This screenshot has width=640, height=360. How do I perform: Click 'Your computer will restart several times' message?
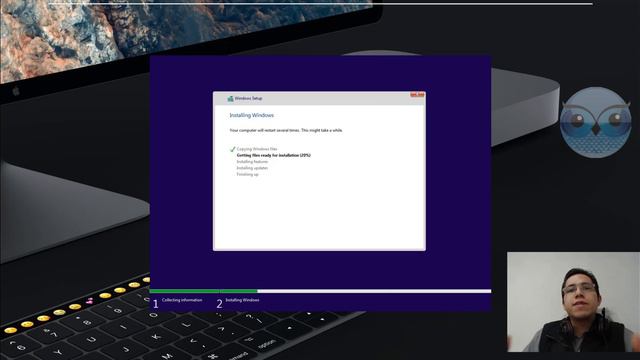(286, 130)
